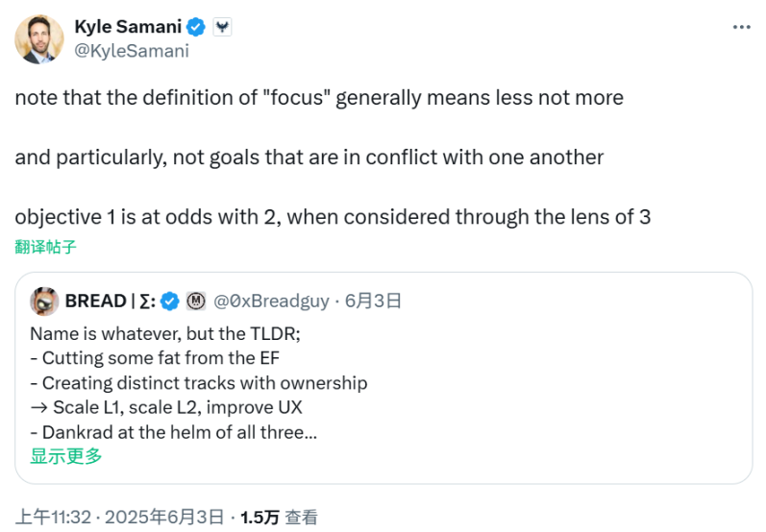Click the blue verified badge next to BREAD
The image size is (766, 532).
[169, 301]
